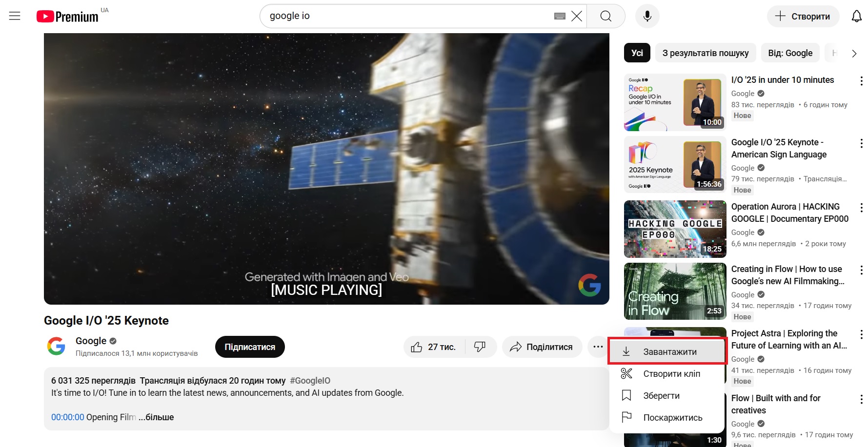868x447 pixels.
Task: Open options for the American Sign Language keynote
Action: pos(861,143)
